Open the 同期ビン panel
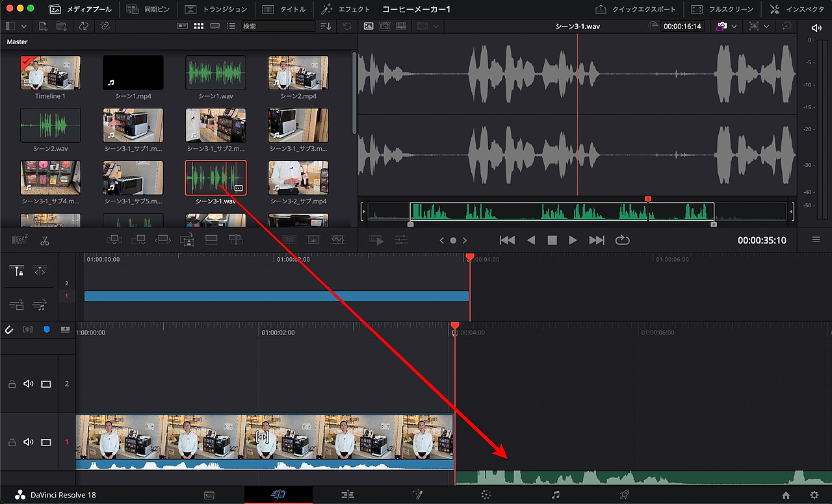This screenshot has height=504, width=832. (147, 9)
